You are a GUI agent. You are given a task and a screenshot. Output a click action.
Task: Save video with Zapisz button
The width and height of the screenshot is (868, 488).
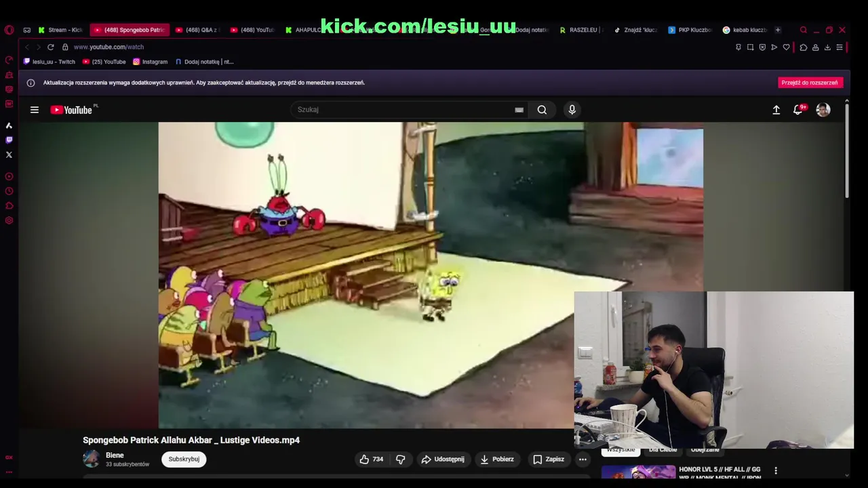tap(549, 459)
